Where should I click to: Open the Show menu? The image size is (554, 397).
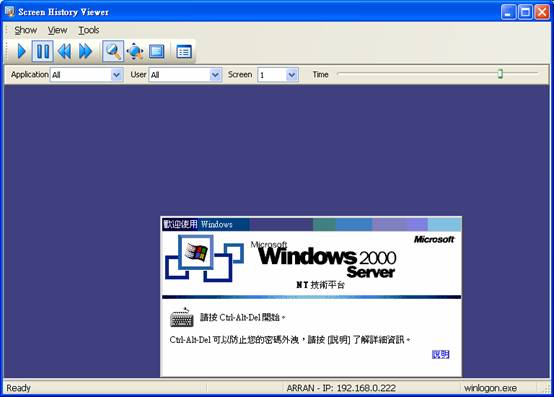pos(25,30)
